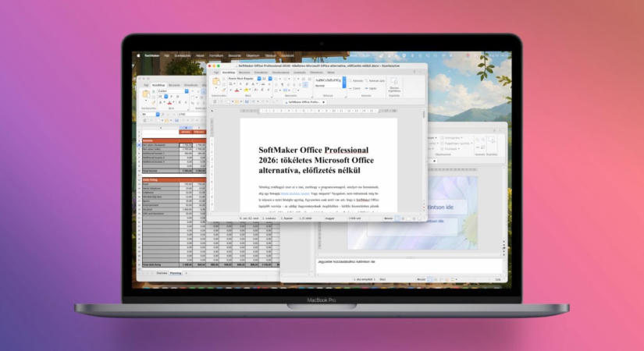Apply the red font color in TextMaker
The height and width of the screenshot is (351, 644).
click(237, 90)
